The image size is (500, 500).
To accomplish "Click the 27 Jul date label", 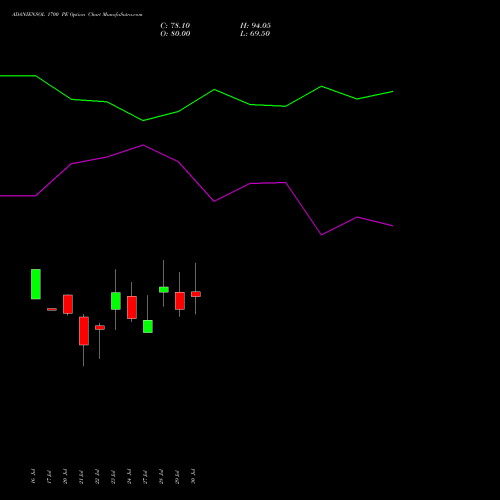I will 145,476.
